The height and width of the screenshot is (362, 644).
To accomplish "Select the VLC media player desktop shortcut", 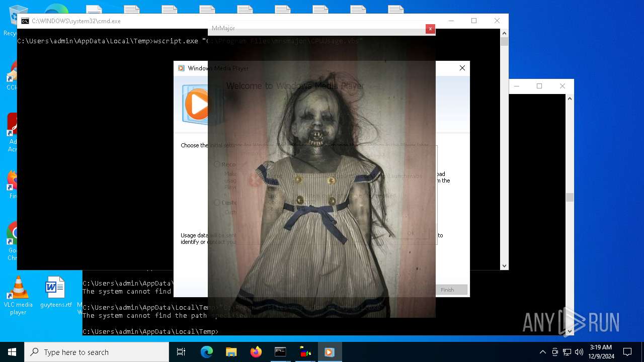I will [18, 296].
